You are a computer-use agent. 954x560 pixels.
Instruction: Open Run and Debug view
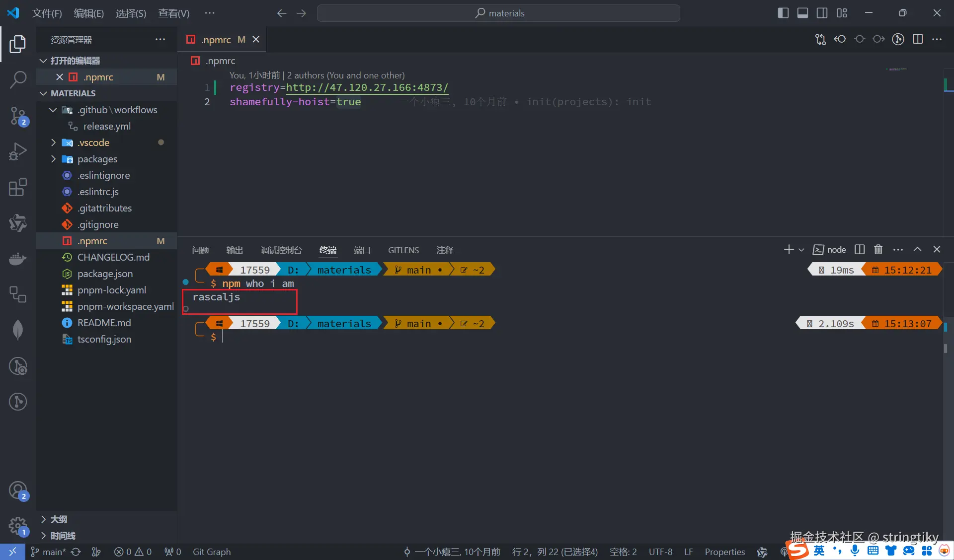(x=18, y=151)
